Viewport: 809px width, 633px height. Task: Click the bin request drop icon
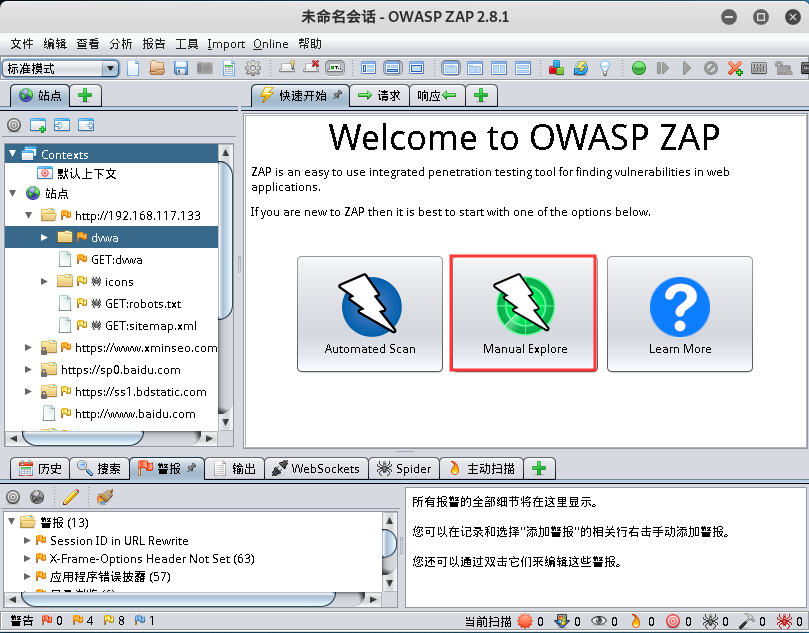coord(710,68)
